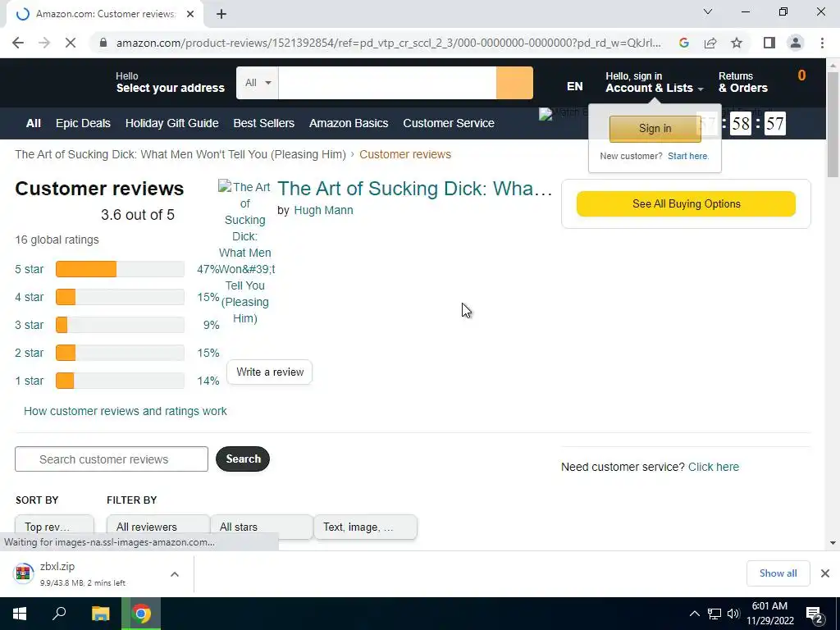The height and width of the screenshot is (630, 840).
Task: Open Returns & Orders
Action: [x=743, y=83]
